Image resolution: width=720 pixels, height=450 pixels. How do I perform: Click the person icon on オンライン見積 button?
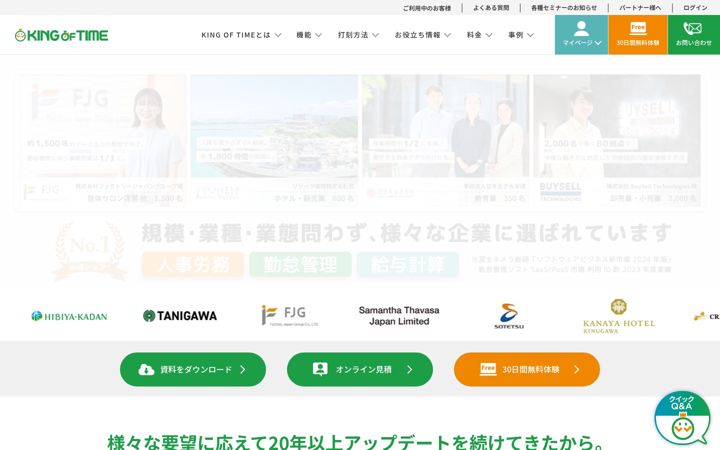coord(320,369)
